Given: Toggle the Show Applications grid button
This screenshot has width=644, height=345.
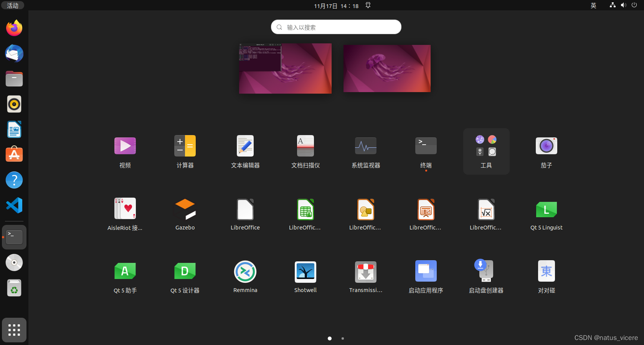Looking at the screenshot, I should coord(14,330).
